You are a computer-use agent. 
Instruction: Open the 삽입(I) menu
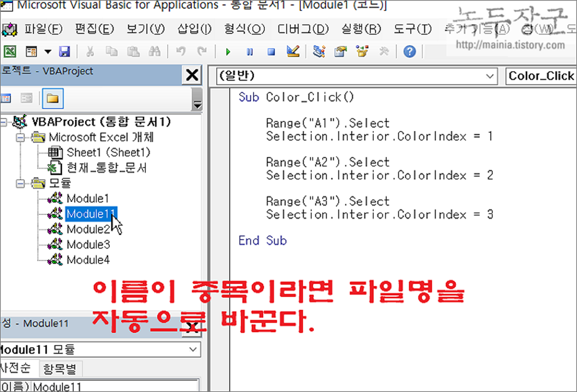click(194, 29)
